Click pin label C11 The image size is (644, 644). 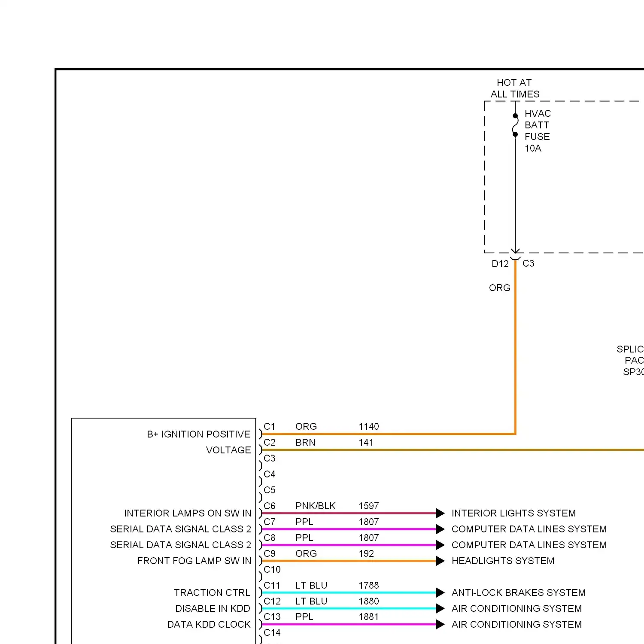272,585
